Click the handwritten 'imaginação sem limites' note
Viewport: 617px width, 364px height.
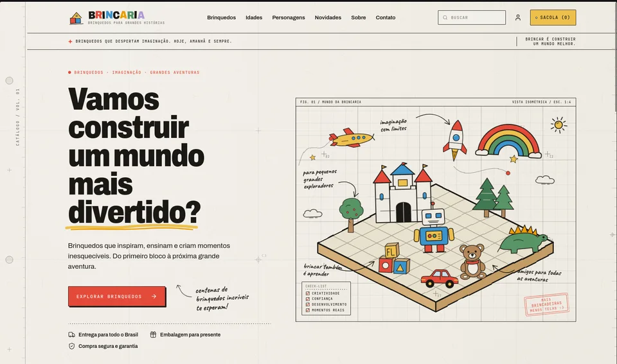pos(393,125)
